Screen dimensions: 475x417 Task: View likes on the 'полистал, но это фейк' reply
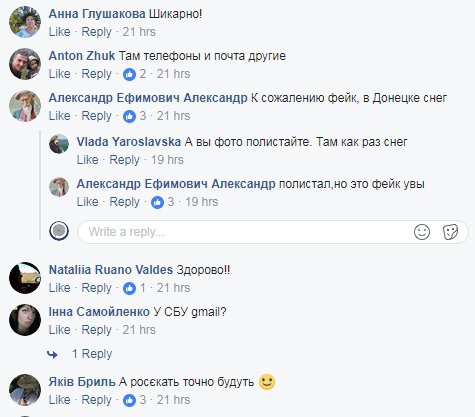162,202
